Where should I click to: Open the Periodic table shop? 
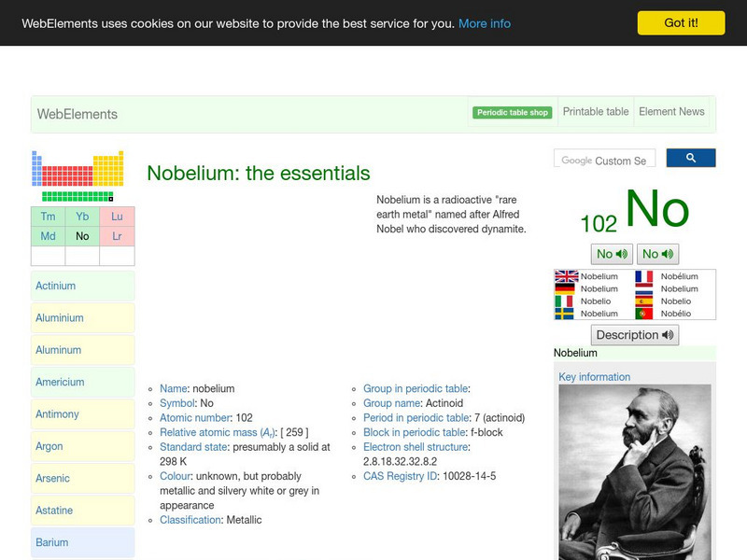tap(512, 112)
